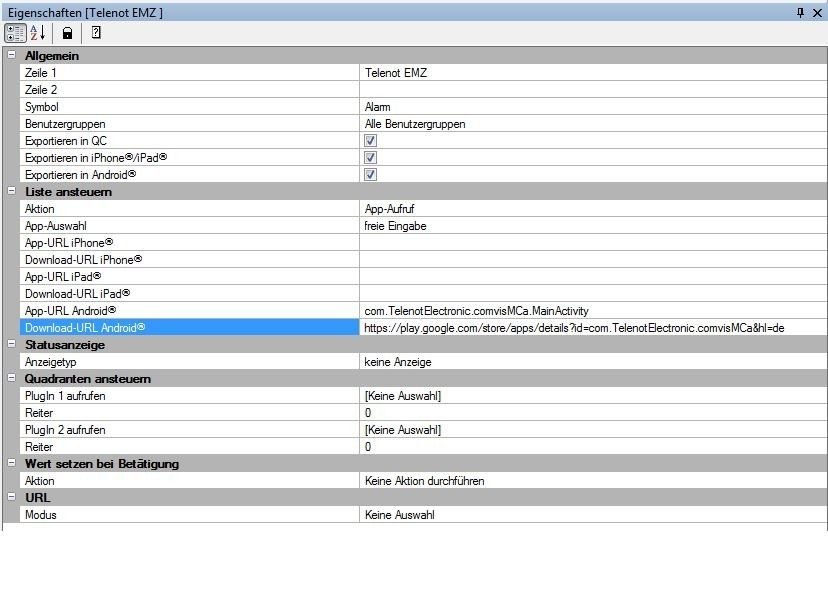Open help via question mark icon

[96, 33]
